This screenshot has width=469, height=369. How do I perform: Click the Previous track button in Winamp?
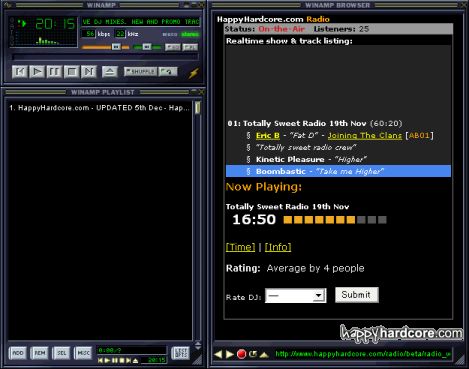pyautogui.click(x=20, y=71)
